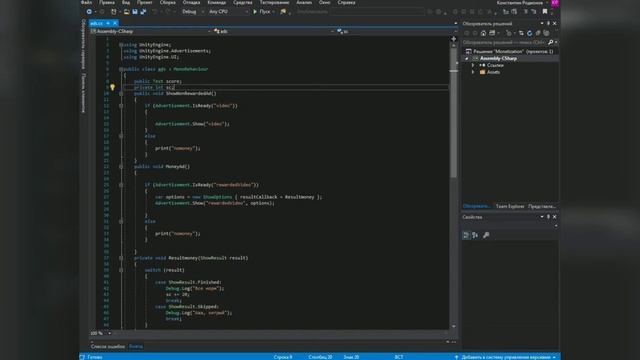Open the Вид menu
Viewport: 640px width, 360px height.
pyautogui.click(x=126, y=2)
